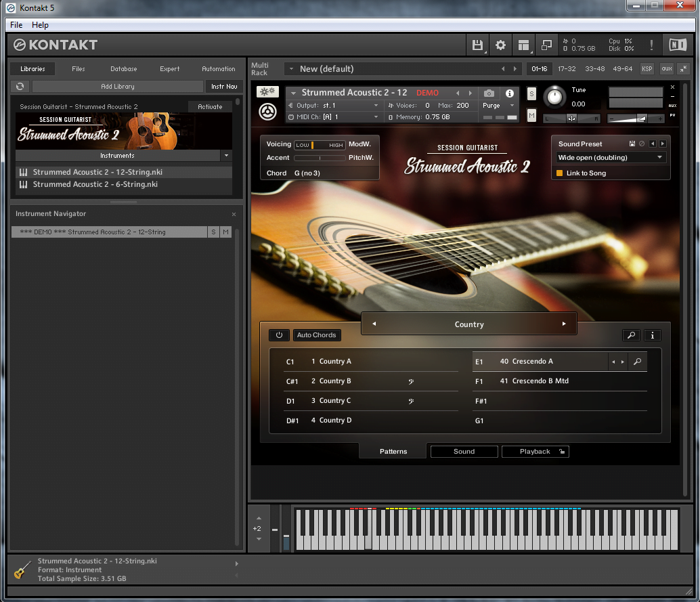This screenshot has height=602, width=700.
Task: Open the Help menu
Action: [x=40, y=25]
